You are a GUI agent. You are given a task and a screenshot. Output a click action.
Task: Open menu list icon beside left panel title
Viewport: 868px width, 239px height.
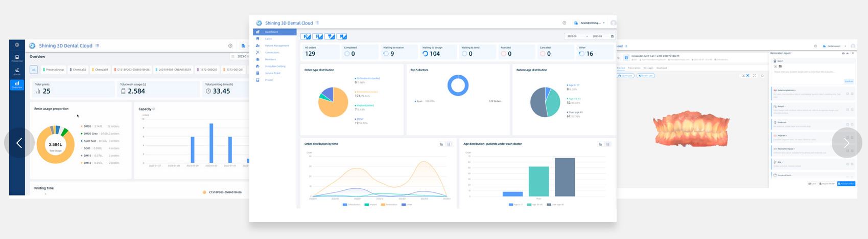[98, 46]
